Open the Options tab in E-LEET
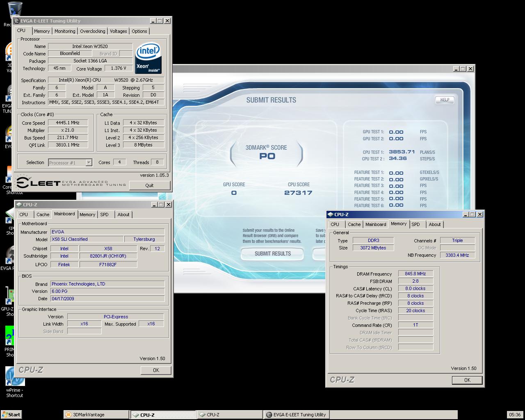Viewport: 525px width, 420px height. pyautogui.click(x=139, y=31)
